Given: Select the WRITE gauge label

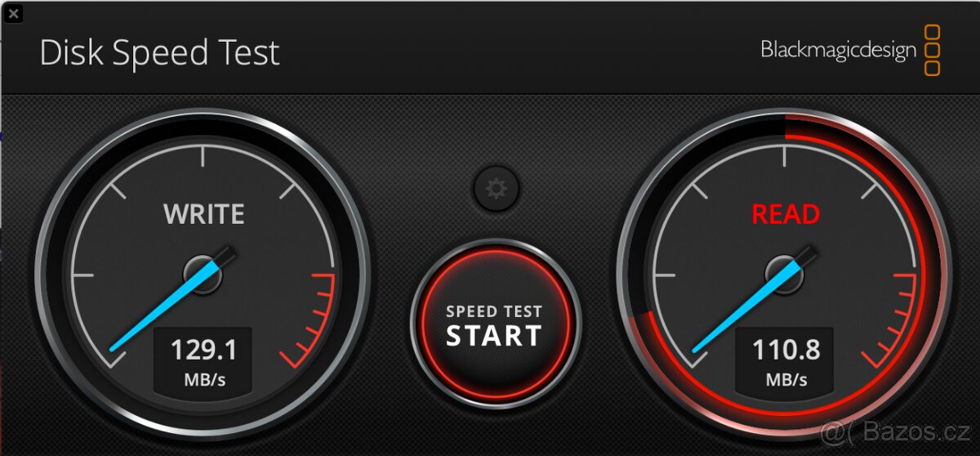Looking at the screenshot, I should click(x=203, y=214).
